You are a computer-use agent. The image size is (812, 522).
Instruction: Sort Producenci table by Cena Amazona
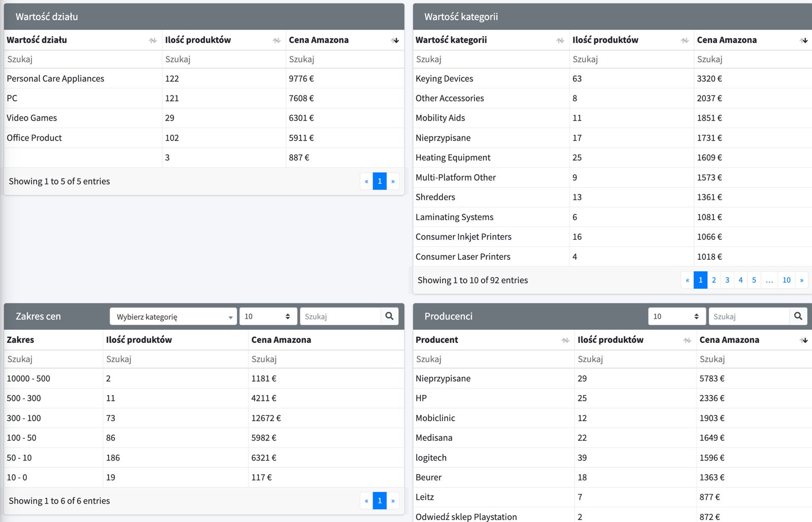(x=754, y=340)
